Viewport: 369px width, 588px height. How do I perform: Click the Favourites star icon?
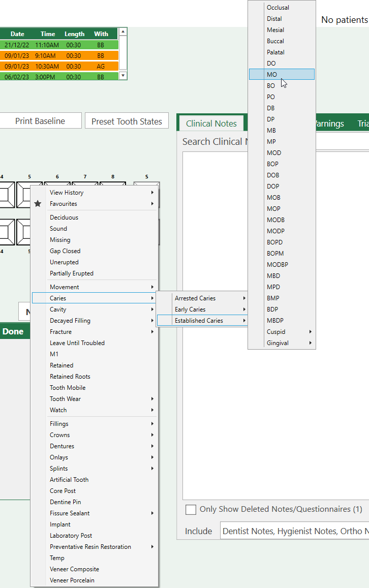pyautogui.click(x=38, y=204)
